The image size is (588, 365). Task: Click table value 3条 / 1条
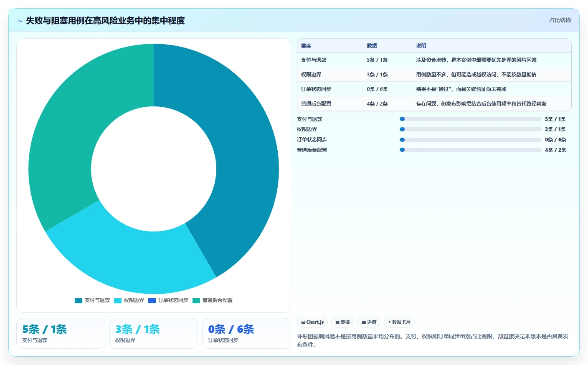377,75
